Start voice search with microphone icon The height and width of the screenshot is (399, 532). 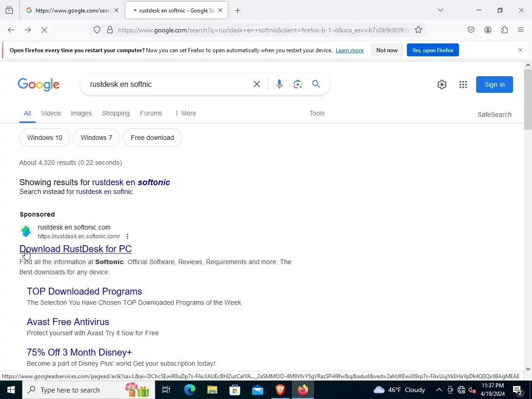pos(279,84)
